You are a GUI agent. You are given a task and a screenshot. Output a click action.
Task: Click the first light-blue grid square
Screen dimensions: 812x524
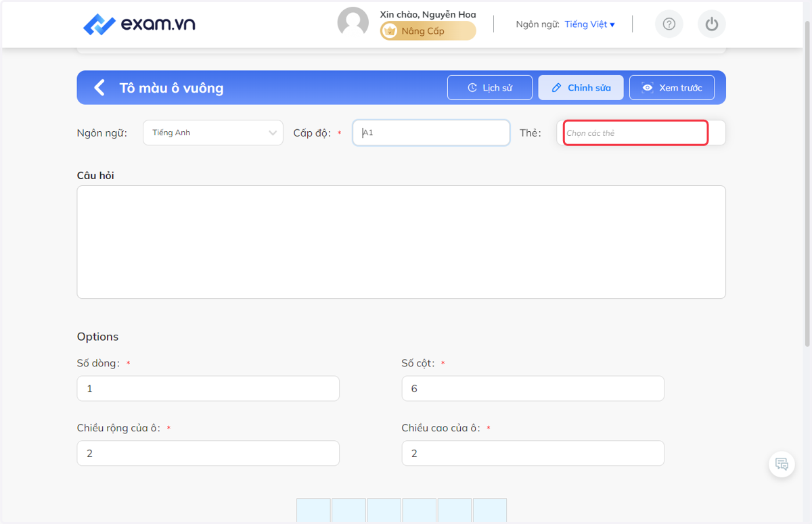coord(313,510)
